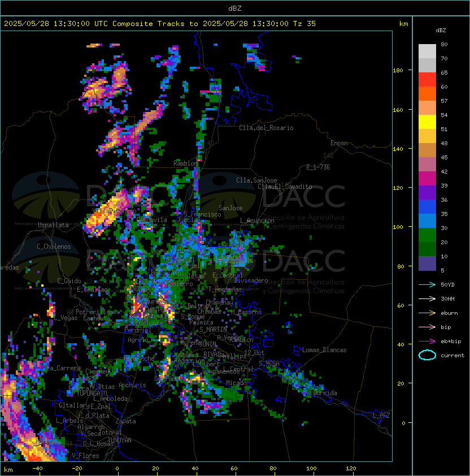Click the Clla.El_Cavadito label

tap(285, 187)
